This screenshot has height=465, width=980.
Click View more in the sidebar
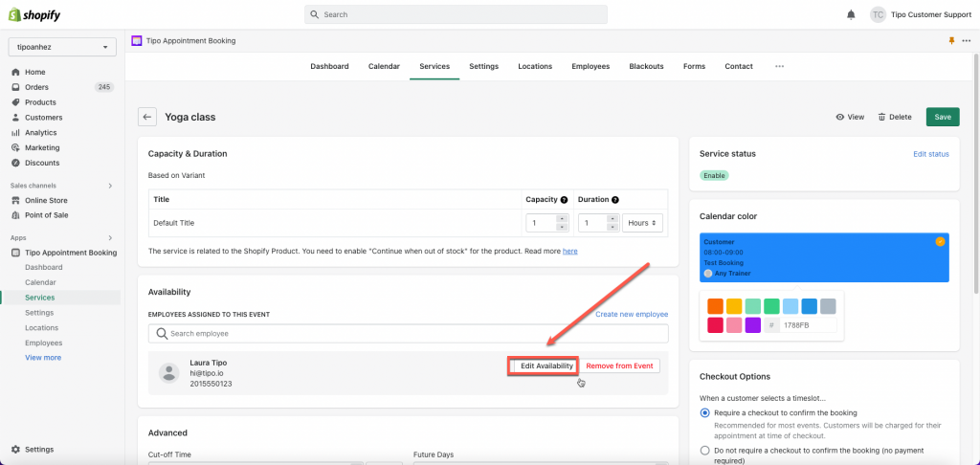tap(43, 358)
